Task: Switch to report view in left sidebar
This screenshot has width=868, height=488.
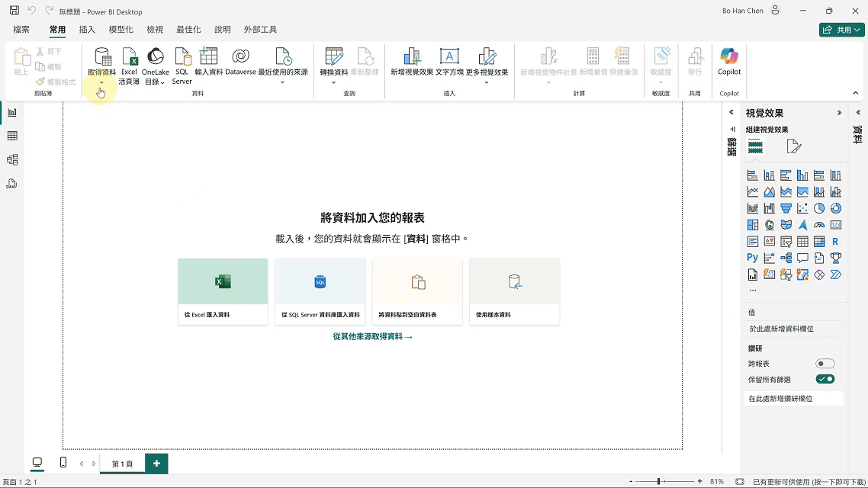Action: pyautogui.click(x=12, y=112)
